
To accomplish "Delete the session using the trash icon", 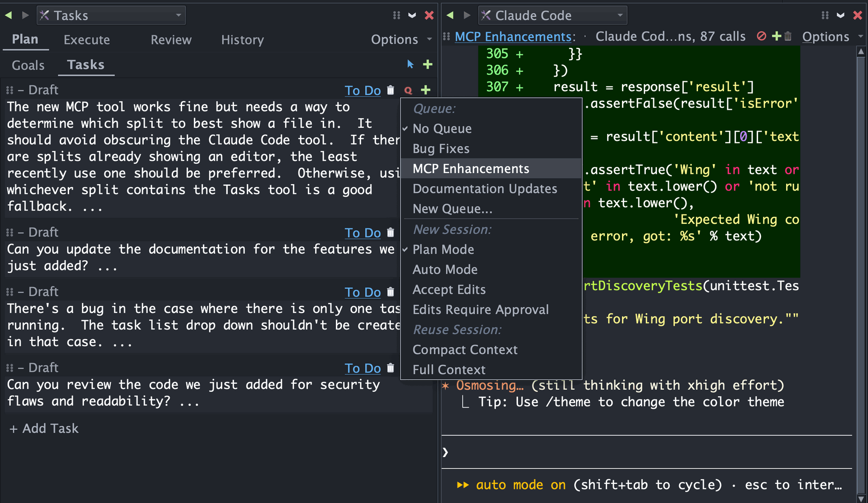I will pos(788,36).
